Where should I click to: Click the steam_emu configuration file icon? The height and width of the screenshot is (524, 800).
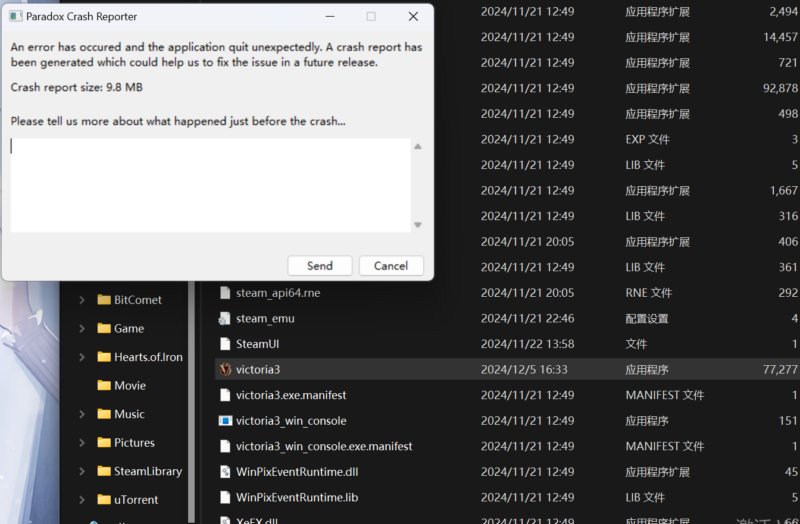tap(225, 318)
